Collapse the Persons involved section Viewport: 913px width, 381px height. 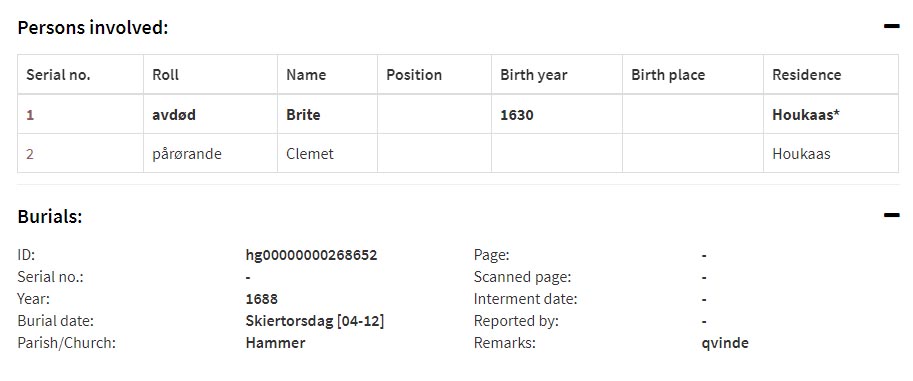point(891,26)
